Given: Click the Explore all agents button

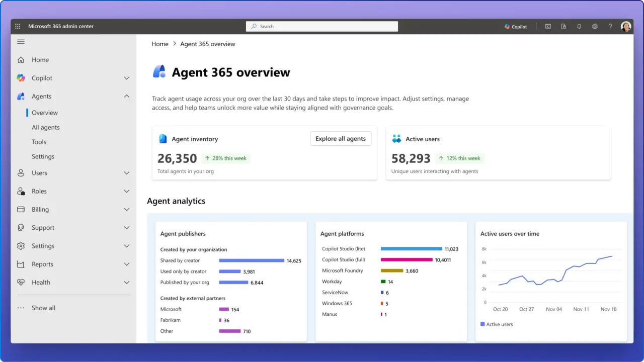Looking at the screenshot, I should (341, 138).
